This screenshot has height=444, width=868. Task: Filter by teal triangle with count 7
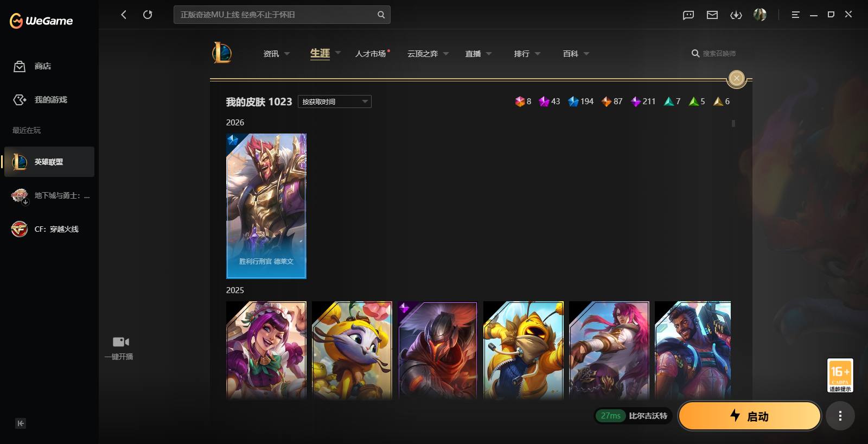[672, 102]
